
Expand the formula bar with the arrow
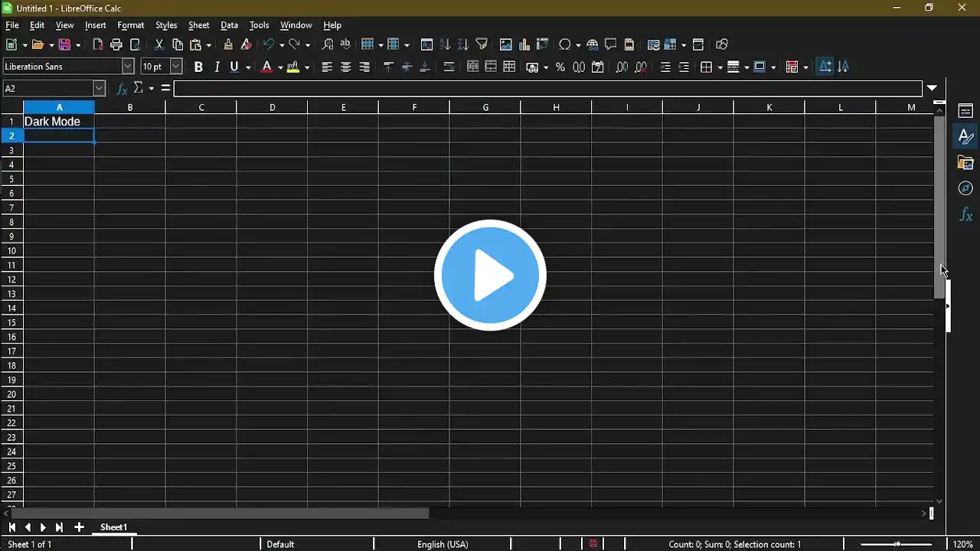(932, 88)
